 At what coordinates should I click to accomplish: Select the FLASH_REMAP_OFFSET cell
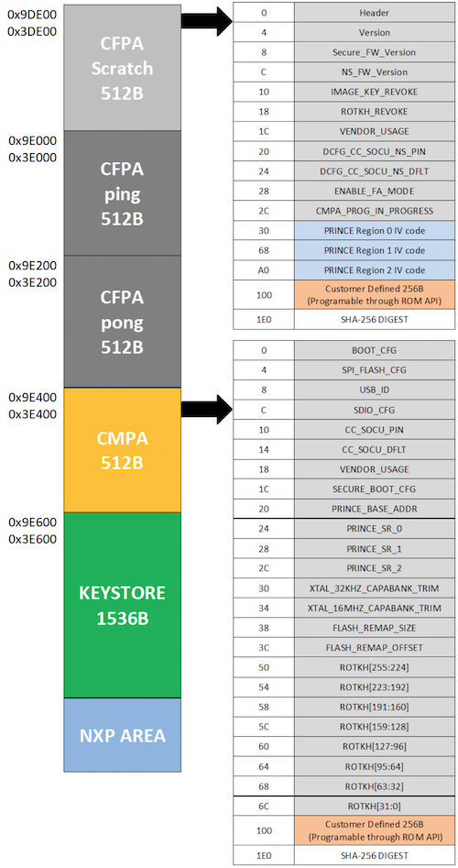(375, 647)
